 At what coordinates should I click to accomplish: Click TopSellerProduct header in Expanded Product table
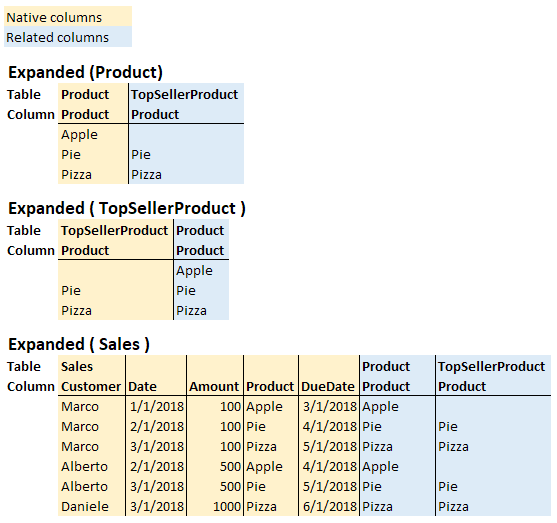coord(186,94)
